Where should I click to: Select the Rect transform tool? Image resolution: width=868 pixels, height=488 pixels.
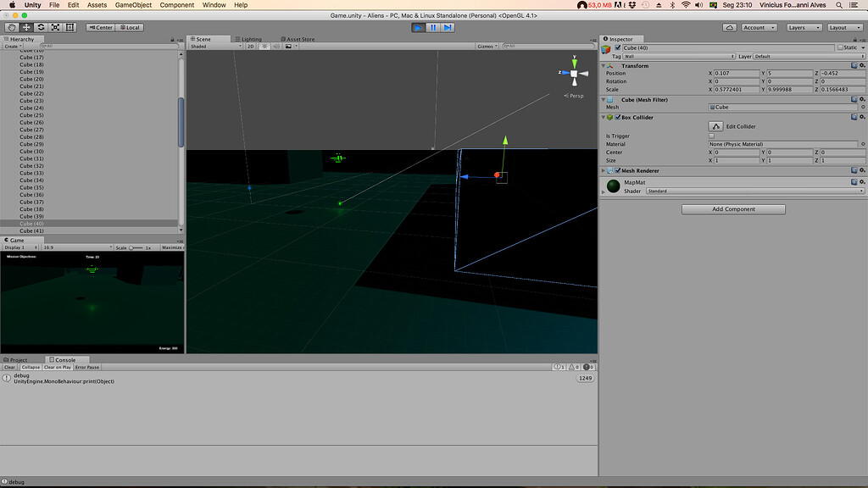pos(70,27)
